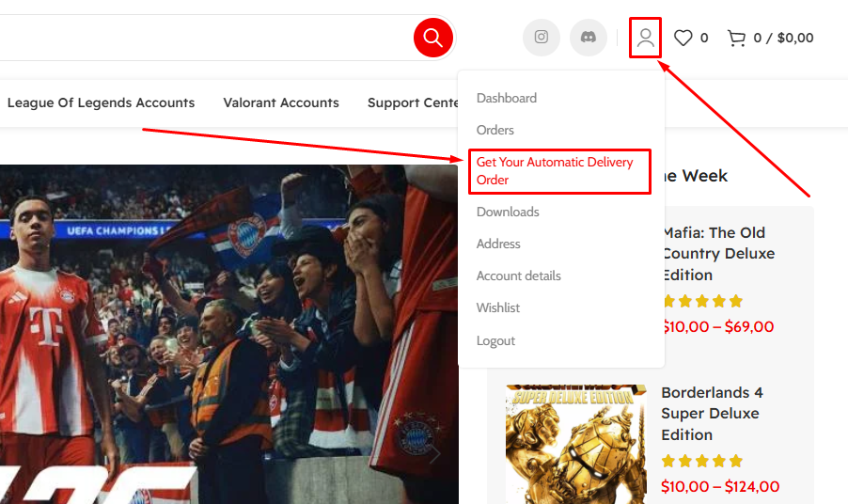Image resolution: width=848 pixels, height=504 pixels.
Task: Open the Instagram social icon
Action: [542, 38]
